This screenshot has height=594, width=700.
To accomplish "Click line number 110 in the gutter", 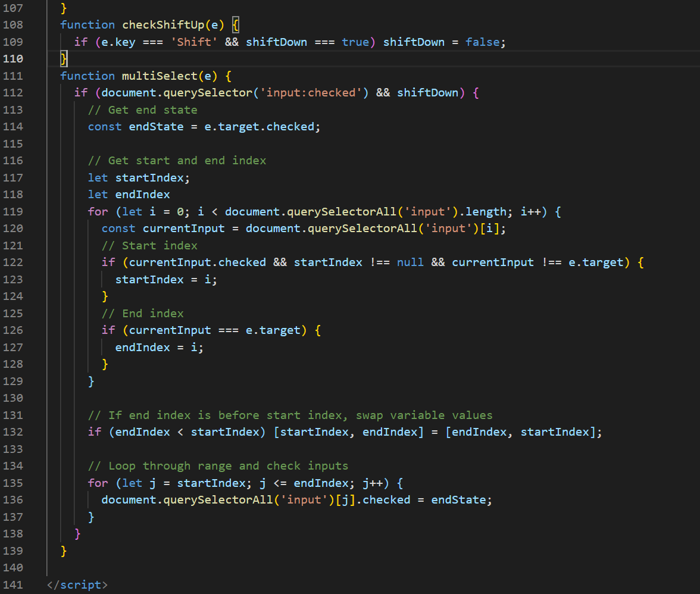I will [13, 59].
